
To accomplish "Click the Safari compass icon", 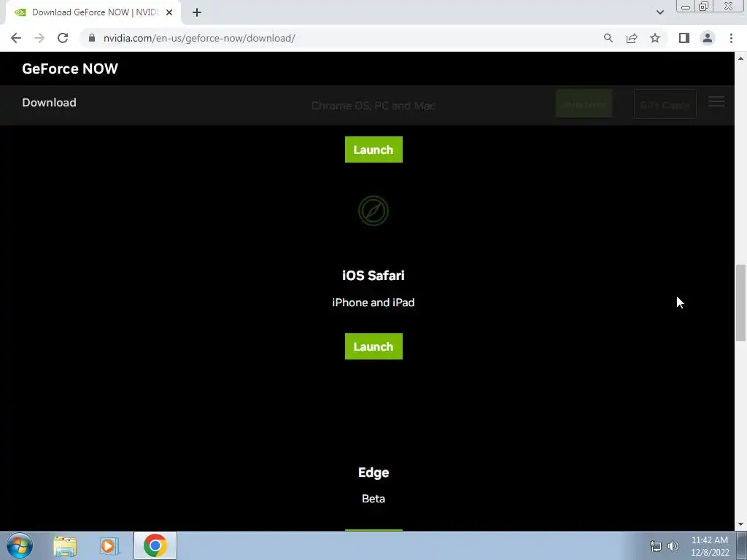I will [x=373, y=211].
